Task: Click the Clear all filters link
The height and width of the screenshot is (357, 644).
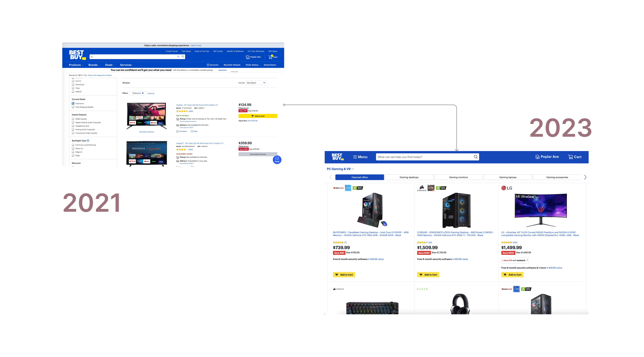Action: (151, 93)
